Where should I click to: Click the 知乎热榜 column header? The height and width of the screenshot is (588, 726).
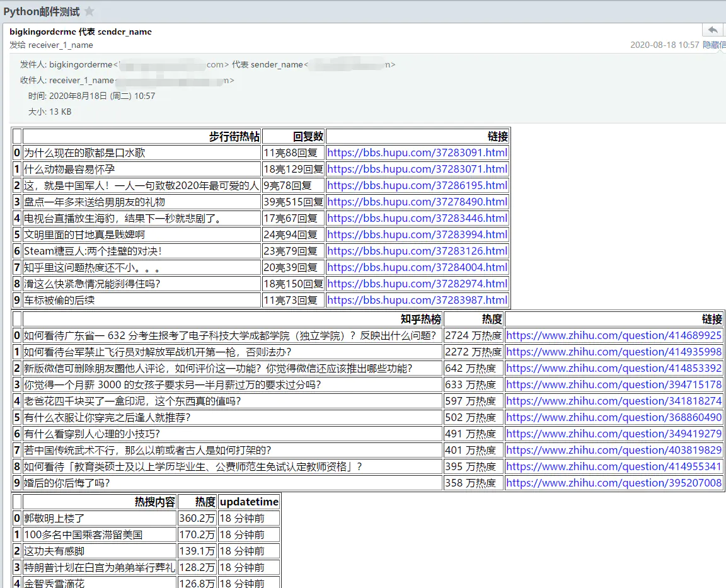[233, 319]
